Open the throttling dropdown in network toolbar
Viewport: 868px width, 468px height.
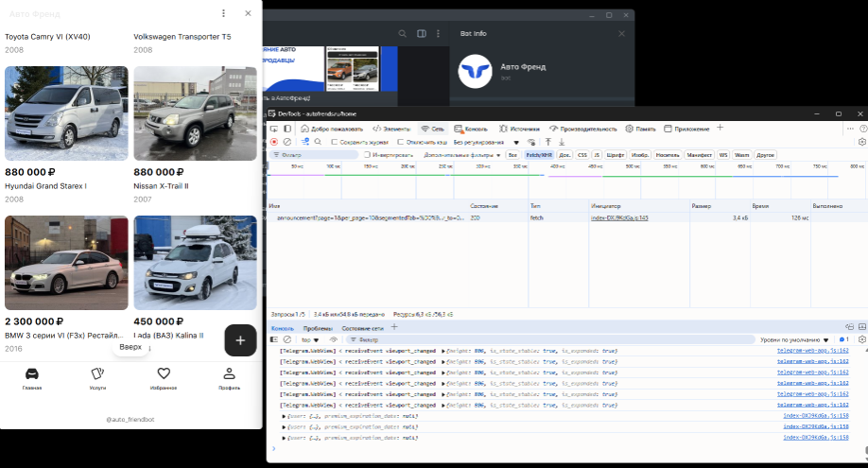[x=486, y=142]
